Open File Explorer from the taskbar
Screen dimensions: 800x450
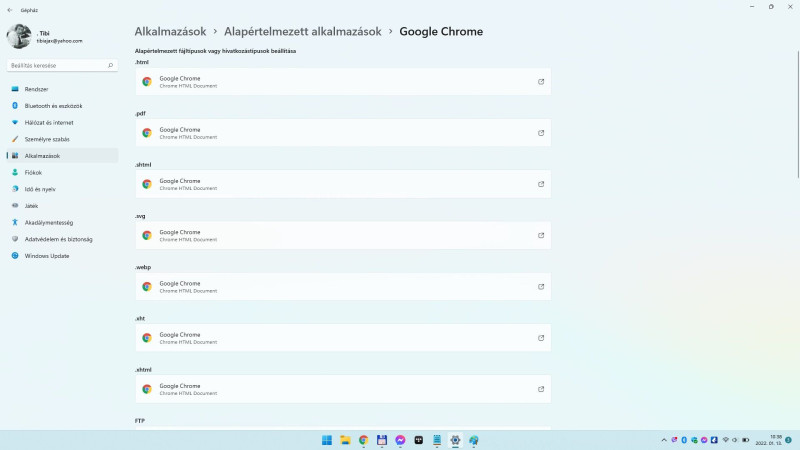[x=345, y=440]
